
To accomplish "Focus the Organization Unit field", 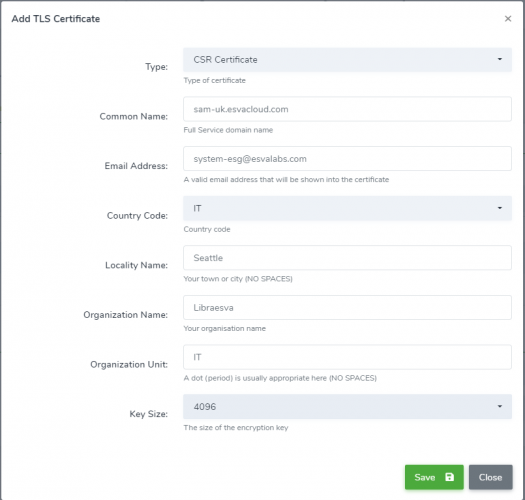I will pos(347,357).
